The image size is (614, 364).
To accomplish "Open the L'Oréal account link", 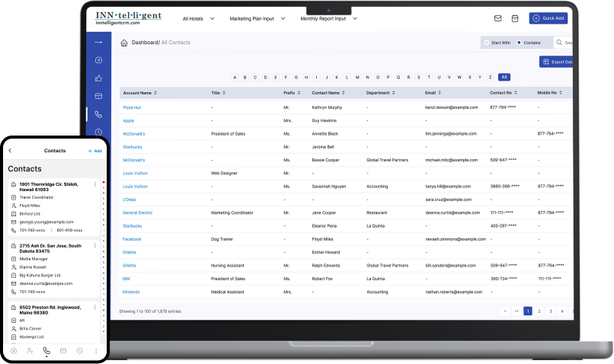I will click(x=130, y=200).
